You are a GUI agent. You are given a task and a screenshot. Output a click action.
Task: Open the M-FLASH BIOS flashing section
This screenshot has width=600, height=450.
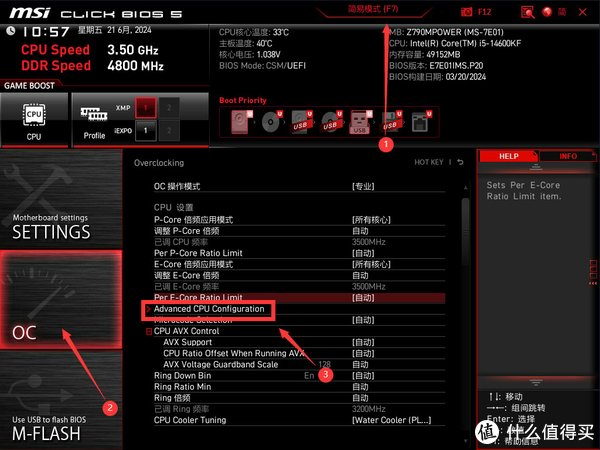[61, 400]
